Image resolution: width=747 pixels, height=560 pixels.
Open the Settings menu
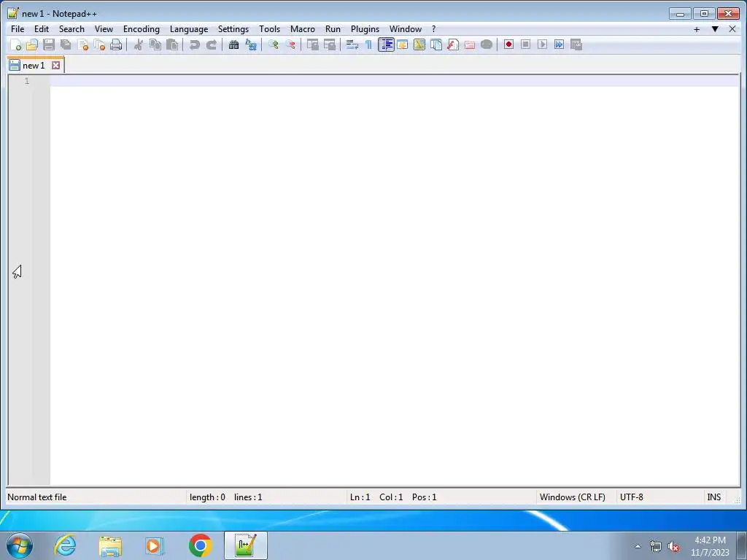(233, 29)
